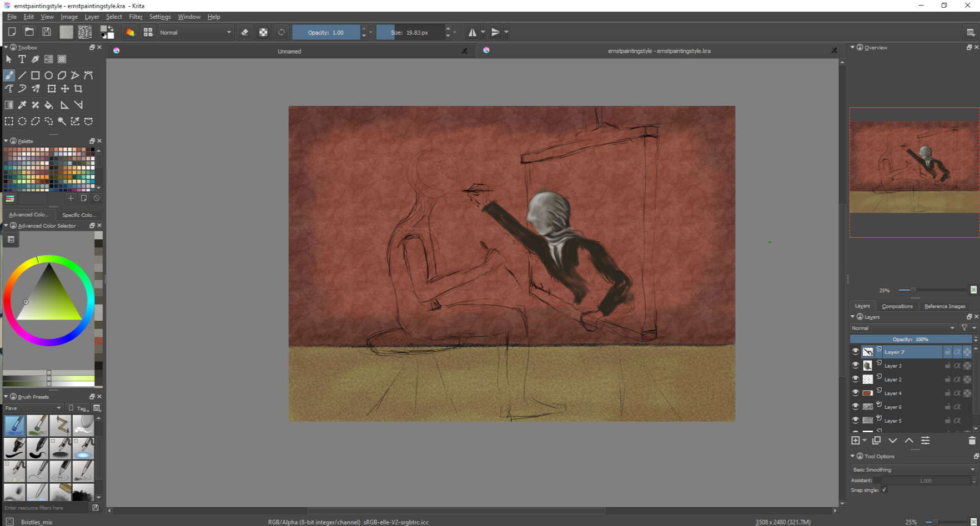Toggle visibility of Layer 4
Viewport: 980px width, 526px height.
point(855,393)
